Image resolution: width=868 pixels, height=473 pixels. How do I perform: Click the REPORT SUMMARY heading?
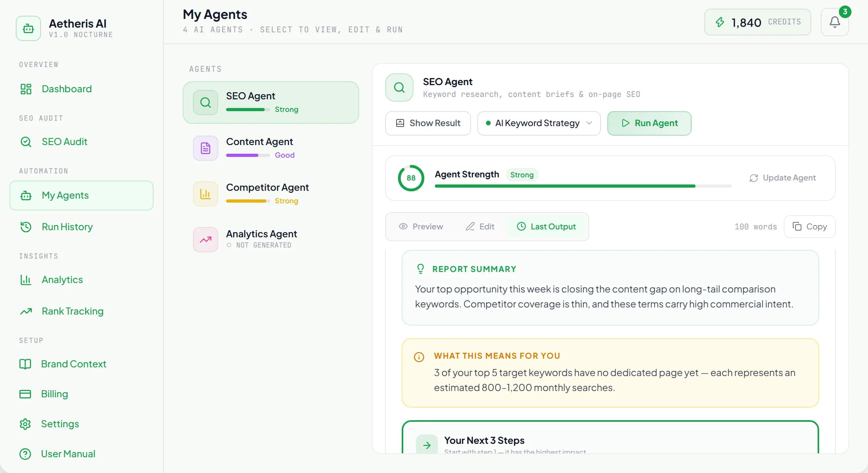[474, 269]
